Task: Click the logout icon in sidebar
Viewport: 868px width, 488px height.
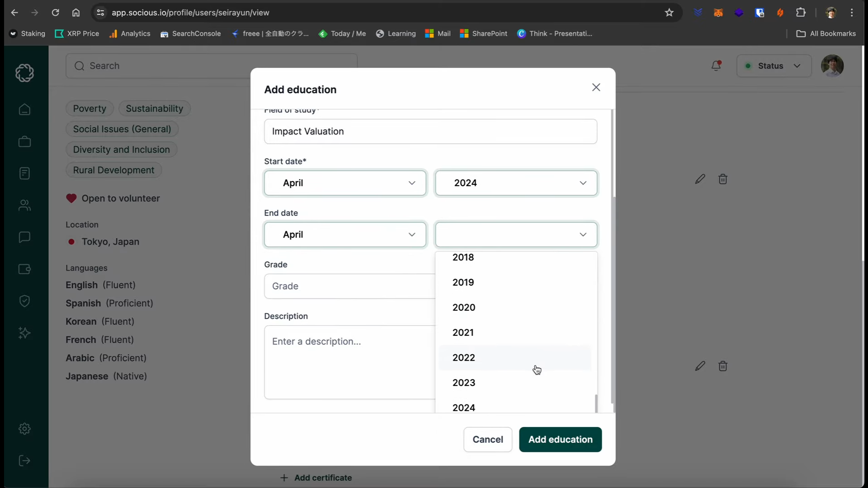Action: 24,461
